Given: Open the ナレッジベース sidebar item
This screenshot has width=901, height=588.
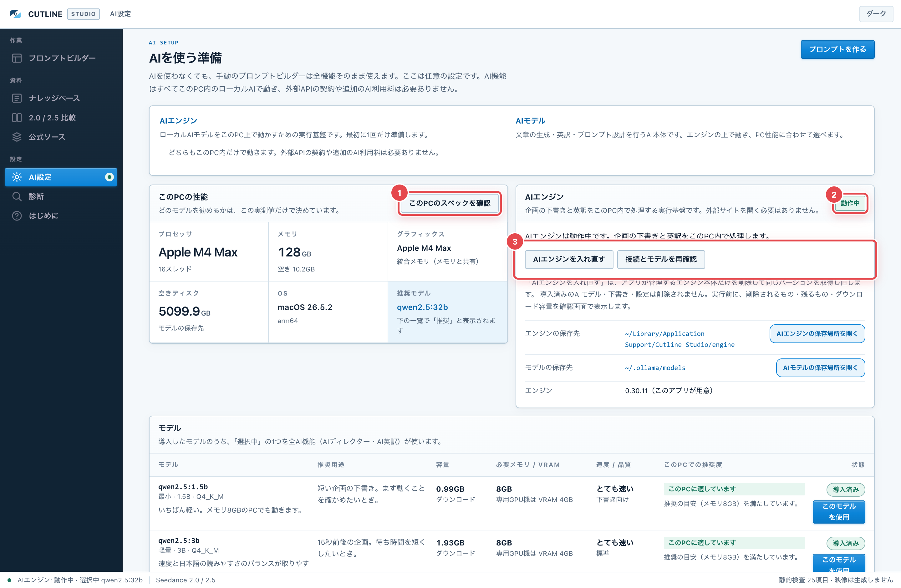Looking at the screenshot, I should 61,99.
